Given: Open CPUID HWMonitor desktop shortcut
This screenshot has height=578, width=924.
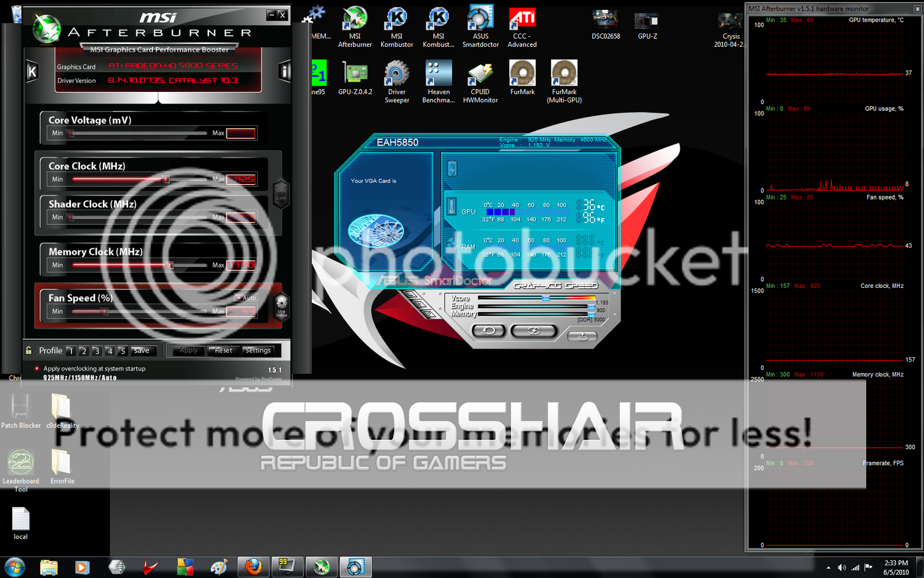Looking at the screenshot, I should pos(480,81).
